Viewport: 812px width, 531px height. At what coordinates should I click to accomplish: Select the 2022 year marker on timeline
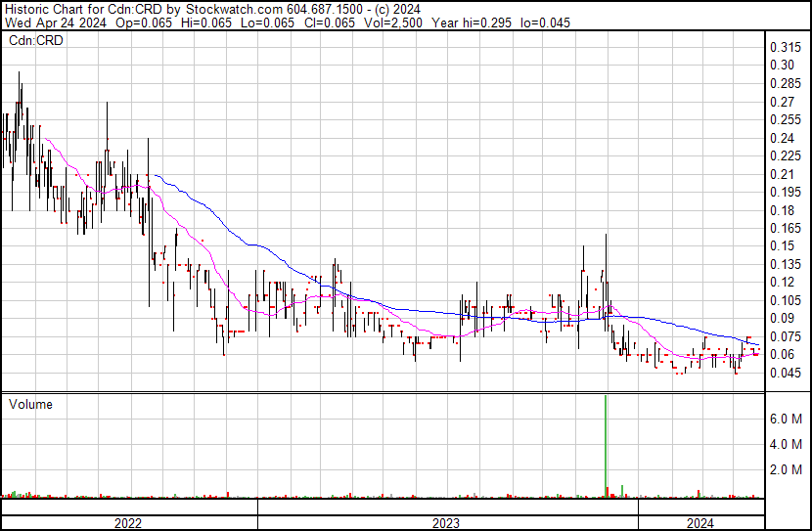click(129, 523)
